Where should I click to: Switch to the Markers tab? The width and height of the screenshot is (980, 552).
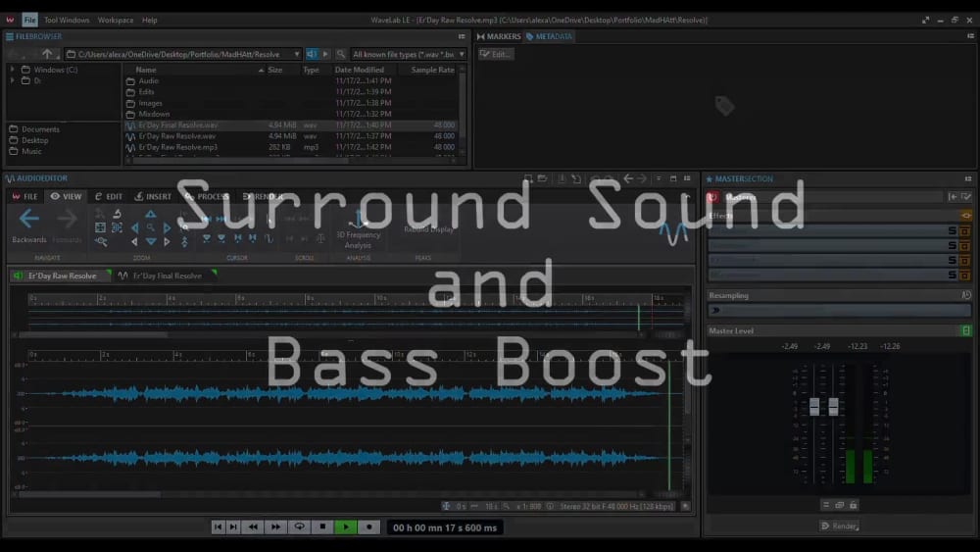coord(499,37)
